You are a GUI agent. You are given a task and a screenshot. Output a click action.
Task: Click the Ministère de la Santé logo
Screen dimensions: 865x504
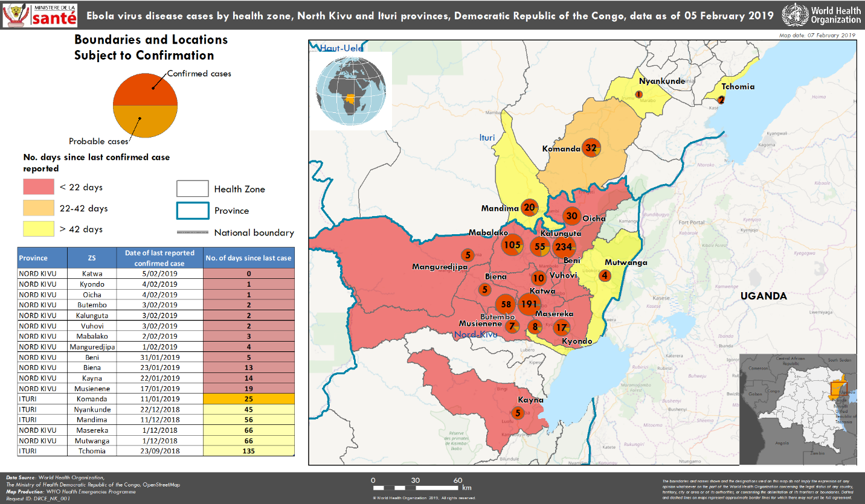click(40, 14)
